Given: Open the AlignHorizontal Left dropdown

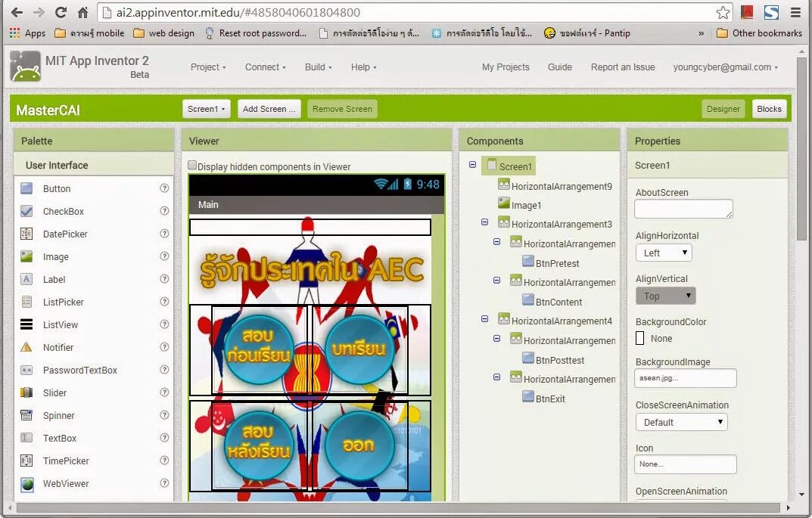Looking at the screenshot, I should pyautogui.click(x=664, y=253).
